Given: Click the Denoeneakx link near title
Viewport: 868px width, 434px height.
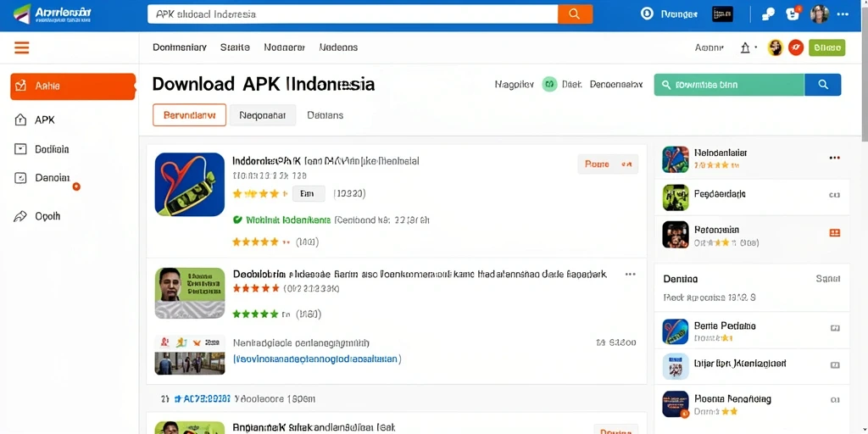Looking at the screenshot, I should click(616, 85).
